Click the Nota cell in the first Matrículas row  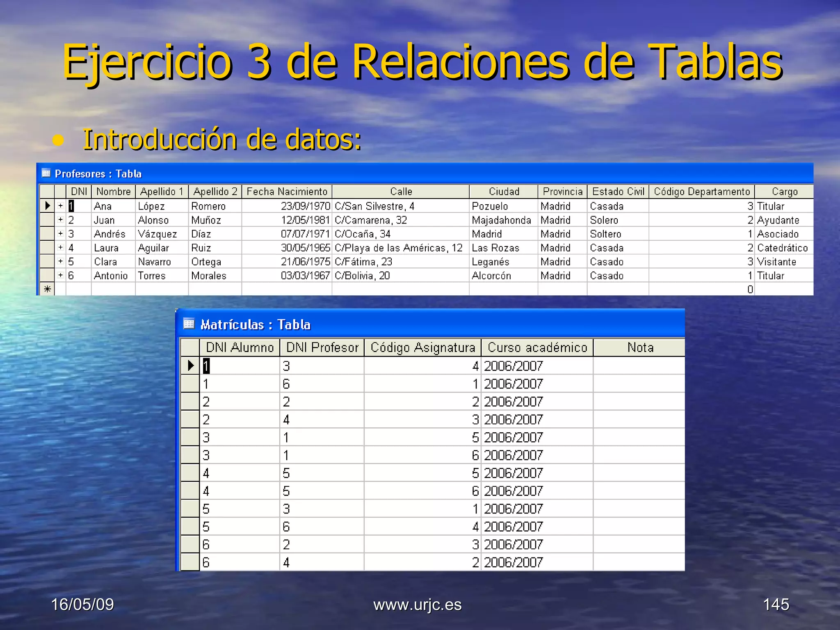639,365
